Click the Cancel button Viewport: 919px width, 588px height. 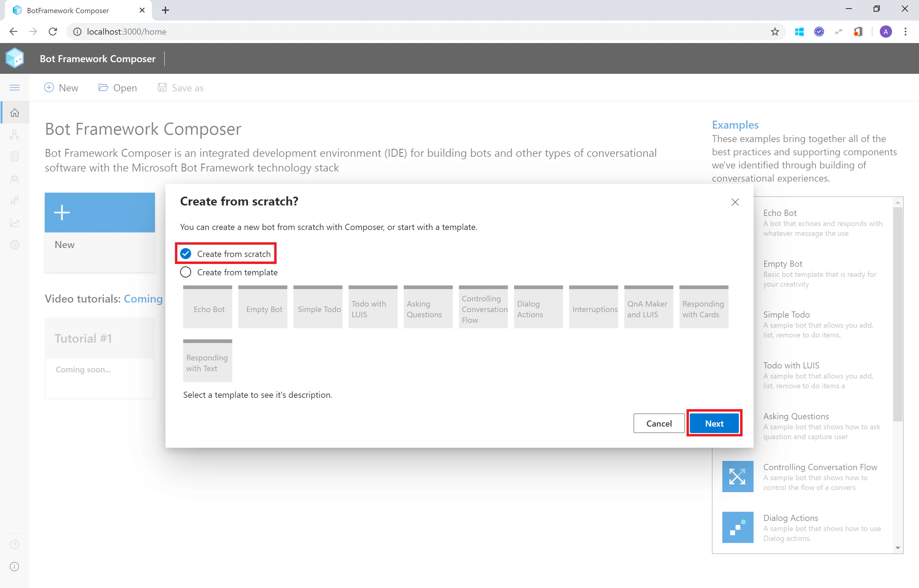point(659,424)
